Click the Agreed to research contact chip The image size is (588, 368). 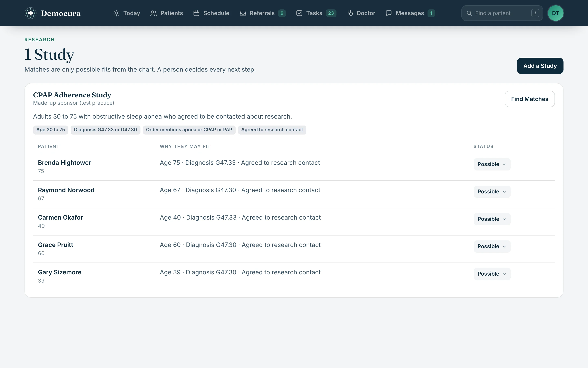click(x=272, y=130)
